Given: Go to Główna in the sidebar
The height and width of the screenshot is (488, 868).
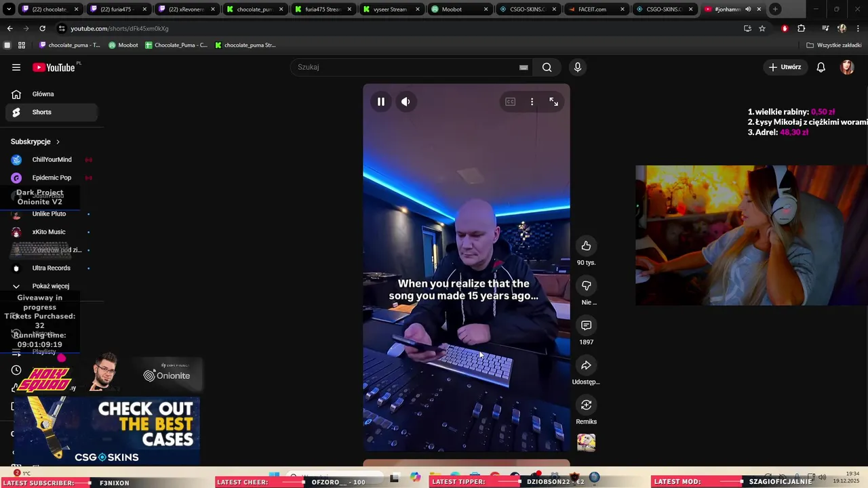Looking at the screenshot, I should tap(52, 94).
